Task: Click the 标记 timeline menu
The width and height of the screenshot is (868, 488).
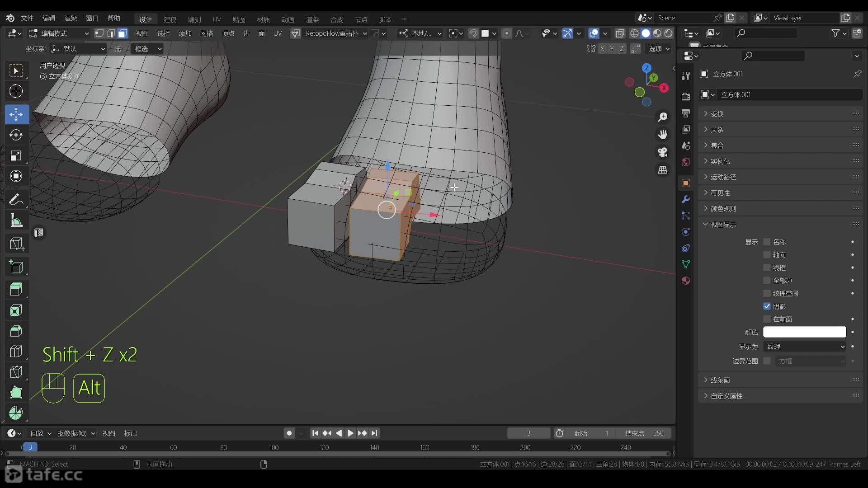Action: pos(130,433)
